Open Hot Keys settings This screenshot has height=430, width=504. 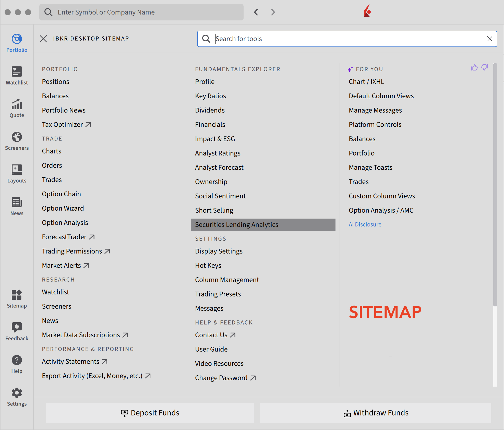208,266
